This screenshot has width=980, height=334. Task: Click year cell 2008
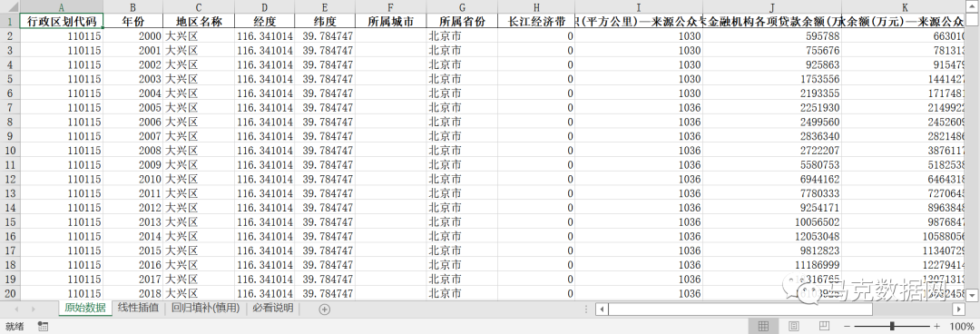tap(133, 150)
